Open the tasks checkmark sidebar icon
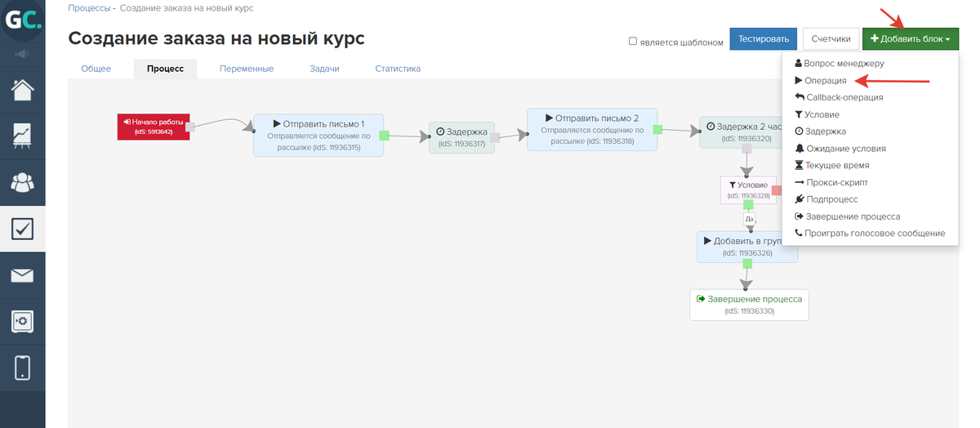Screen dimensions: 980x428 point(22,229)
